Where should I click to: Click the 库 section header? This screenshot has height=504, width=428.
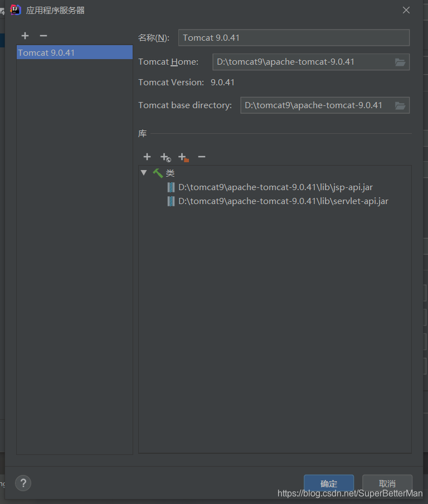142,133
